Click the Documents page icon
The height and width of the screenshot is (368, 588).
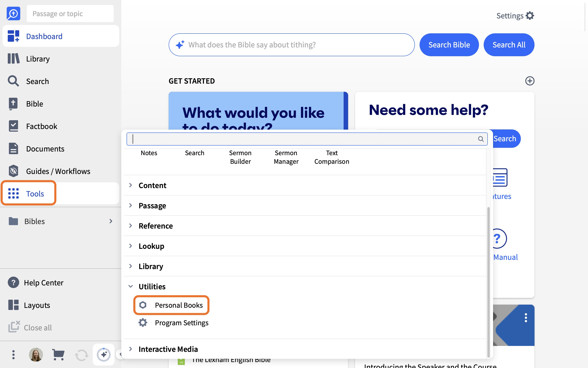[13, 148]
